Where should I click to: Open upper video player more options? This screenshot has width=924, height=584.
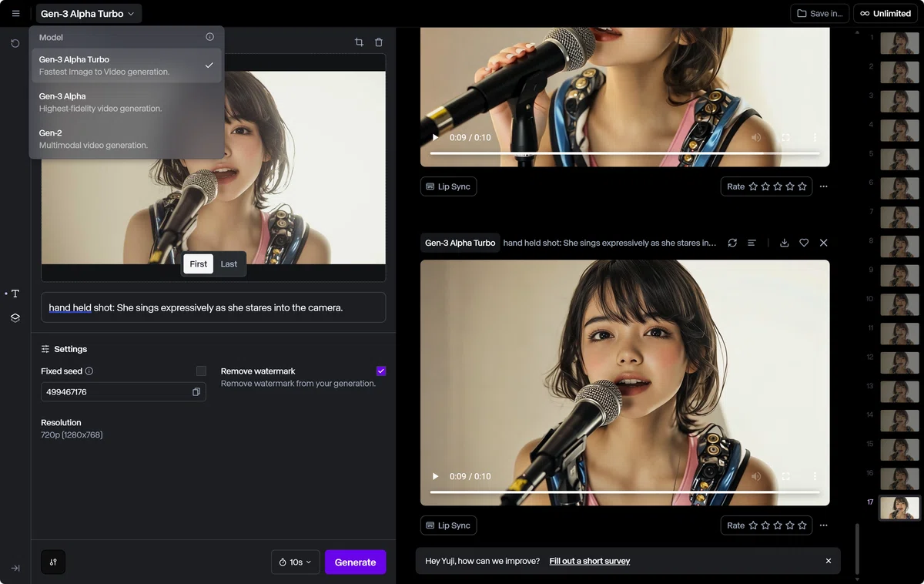tap(815, 137)
